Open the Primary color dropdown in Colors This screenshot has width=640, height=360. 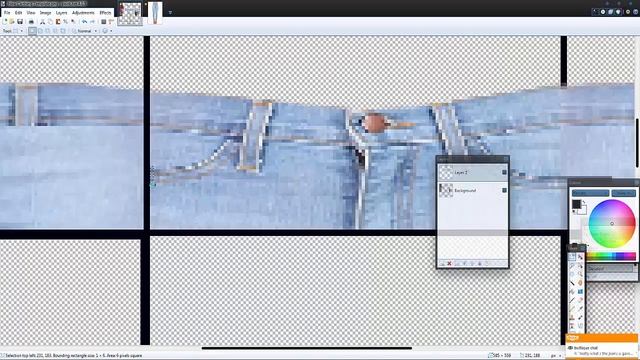[x=590, y=193]
